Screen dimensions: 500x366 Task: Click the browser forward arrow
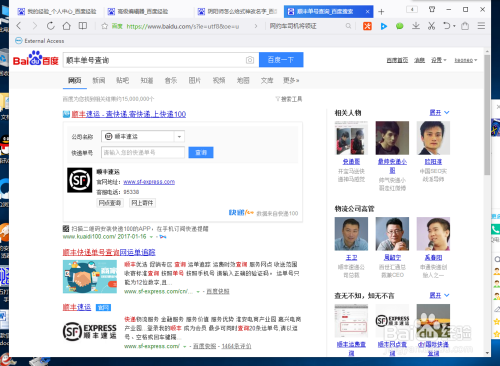coord(34,26)
